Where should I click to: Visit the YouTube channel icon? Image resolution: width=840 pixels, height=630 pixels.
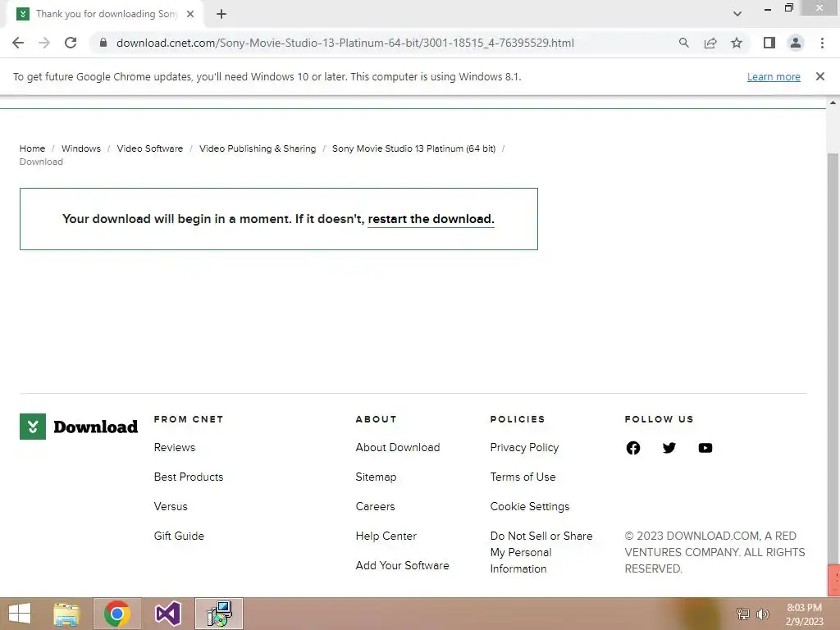coord(705,448)
